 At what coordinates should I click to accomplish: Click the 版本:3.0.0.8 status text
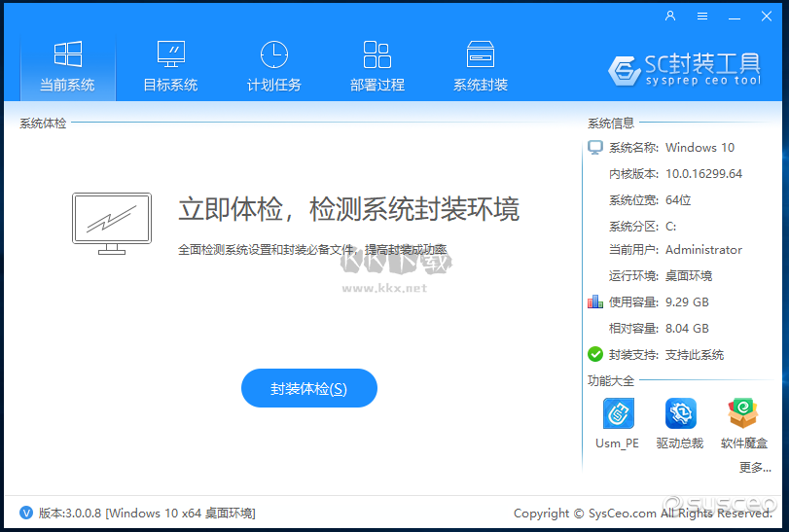[147, 513]
